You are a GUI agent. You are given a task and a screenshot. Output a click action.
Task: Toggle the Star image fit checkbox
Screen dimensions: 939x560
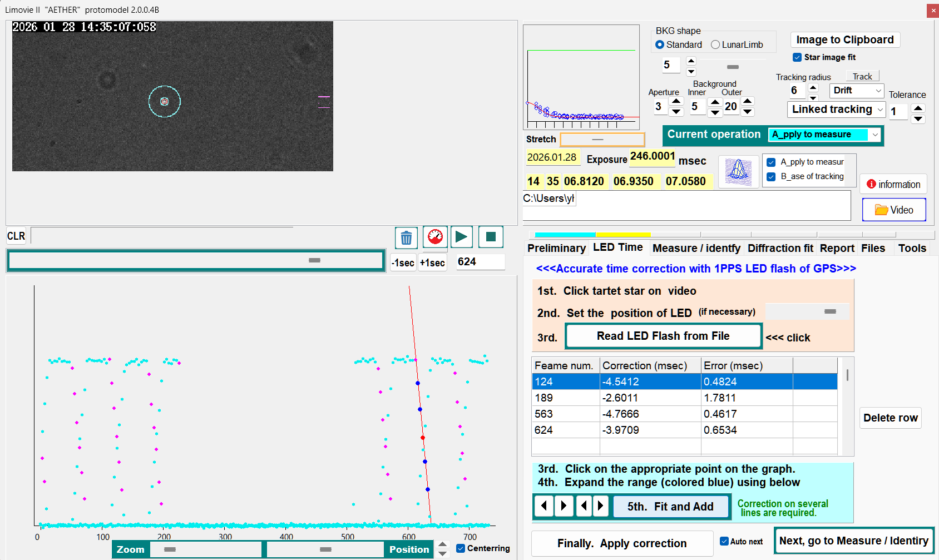(797, 57)
